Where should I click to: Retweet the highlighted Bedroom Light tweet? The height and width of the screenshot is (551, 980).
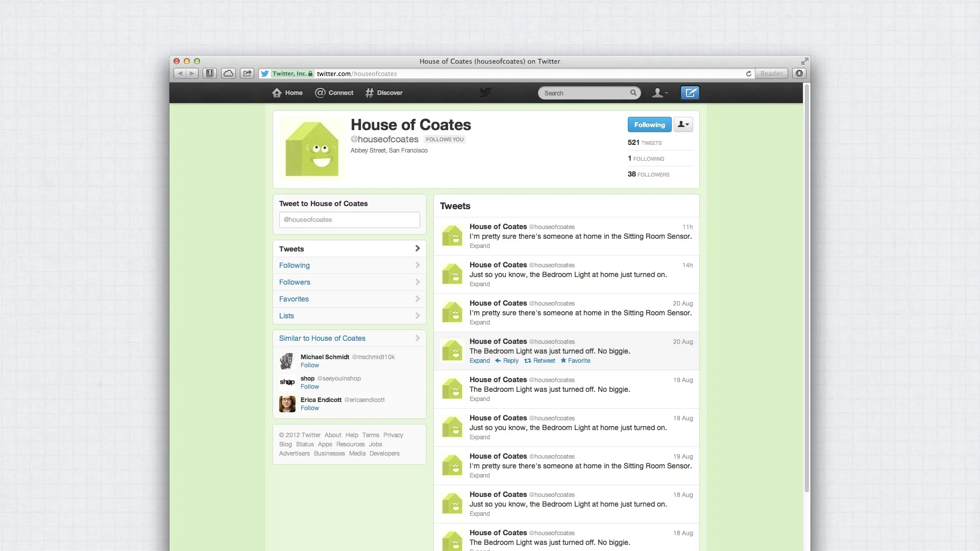point(540,361)
